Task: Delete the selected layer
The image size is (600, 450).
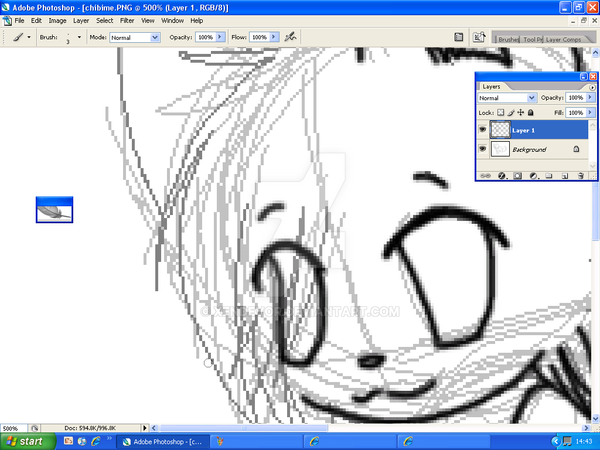Action: (x=580, y=176)
